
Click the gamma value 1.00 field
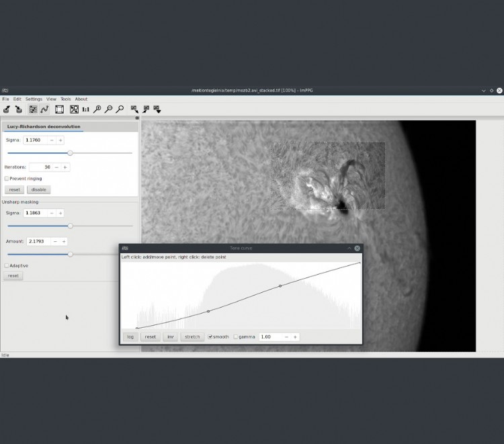click(x=271, y=337)
